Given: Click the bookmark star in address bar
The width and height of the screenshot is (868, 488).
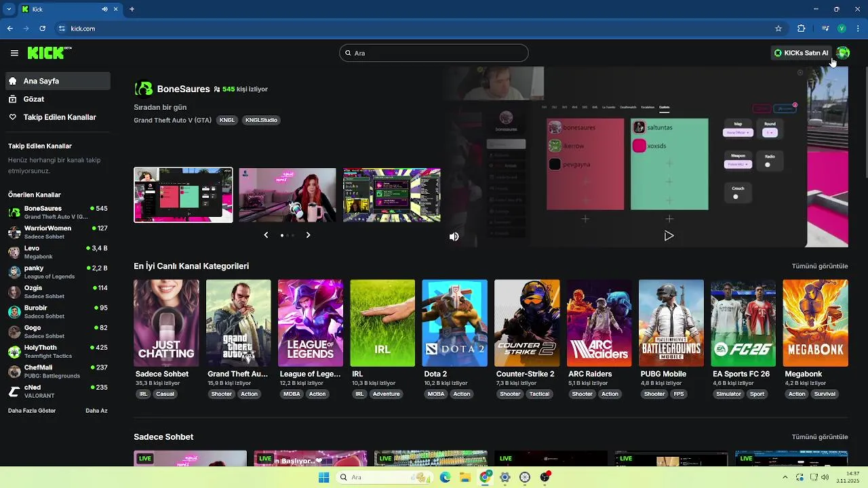Looking at the screenshot, I should [x=778, y=28].
